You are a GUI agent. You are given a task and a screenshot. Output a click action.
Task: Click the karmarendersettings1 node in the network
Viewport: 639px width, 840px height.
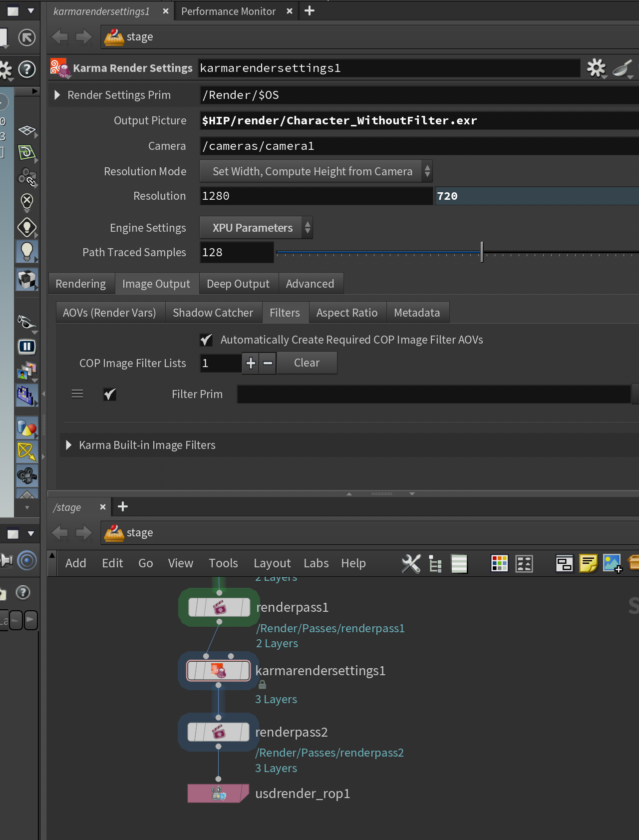[218, 671]
